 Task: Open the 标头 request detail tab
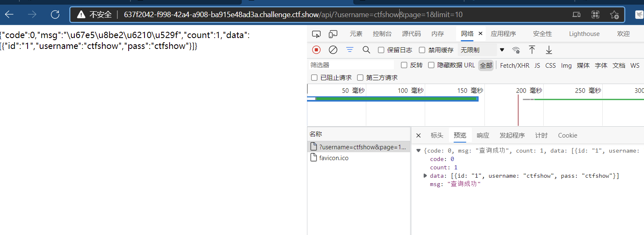(437, 135)
